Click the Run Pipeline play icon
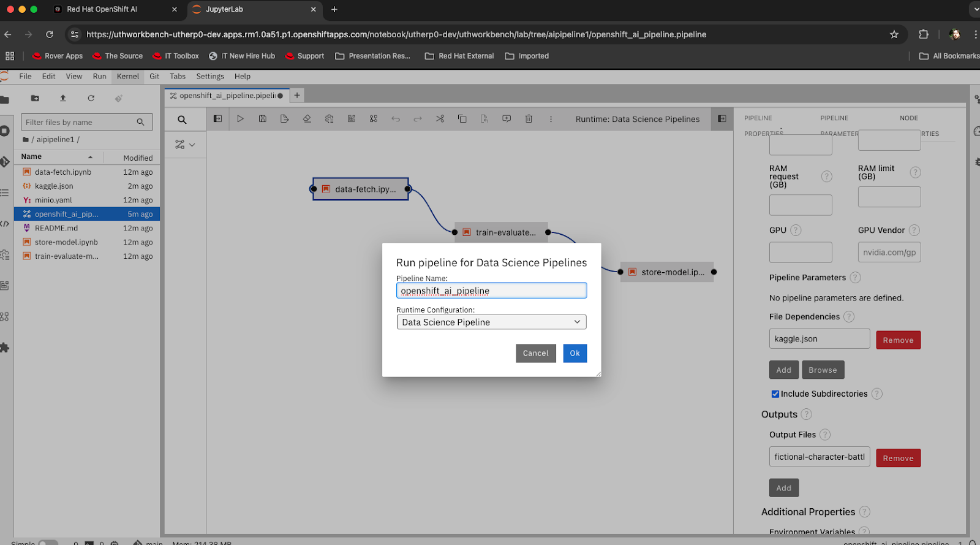The image size is (980, 545). pyautogui.click(x=240, y=119)
